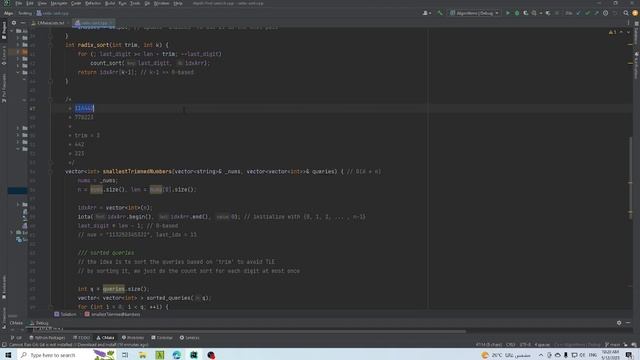The width and height of the screenshot is (640, 360).
Task: Open Microsoft Edge from the taskbar
Action: click(176, 355)
